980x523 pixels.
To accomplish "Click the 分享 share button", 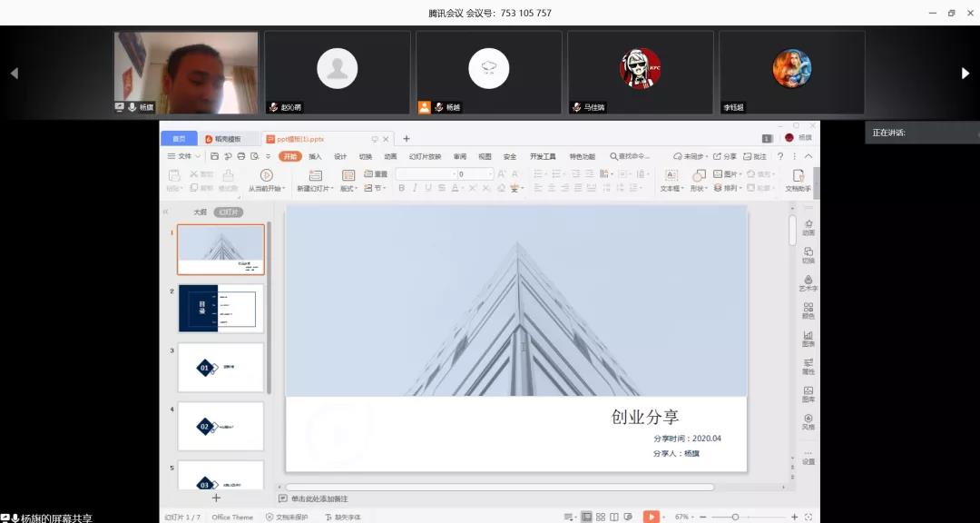I will tap(725, 156).
